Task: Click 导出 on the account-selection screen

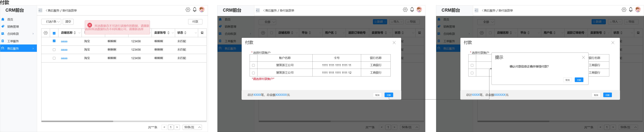Action: tap(413, 22)
